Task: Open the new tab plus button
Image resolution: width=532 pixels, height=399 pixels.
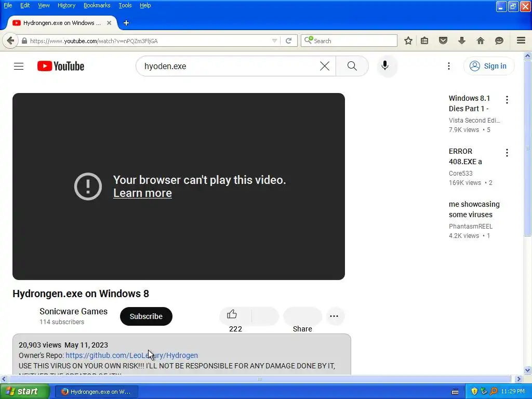Action: 126,23
